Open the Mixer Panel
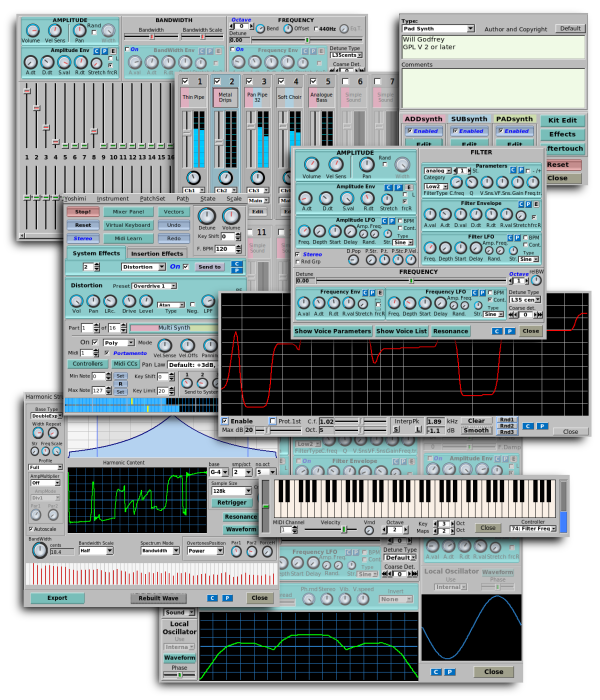The image size is (600, 700). tap(129, 212)
